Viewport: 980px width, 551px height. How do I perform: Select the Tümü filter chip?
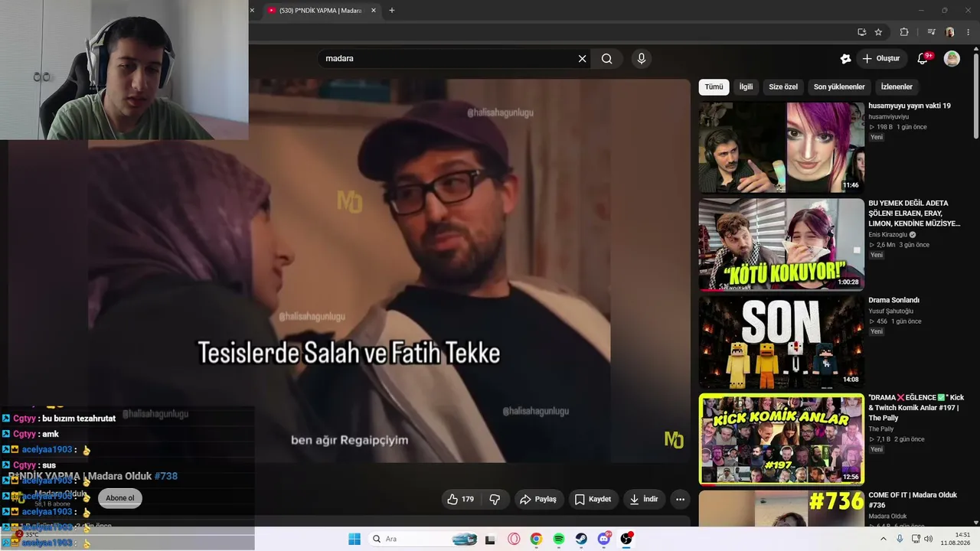click(714, 87)
